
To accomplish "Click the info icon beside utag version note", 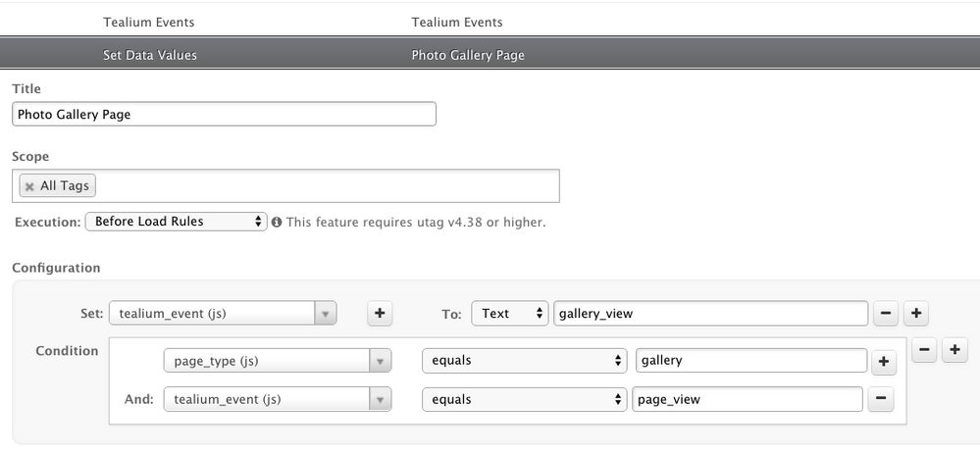I will pos(277,223).
